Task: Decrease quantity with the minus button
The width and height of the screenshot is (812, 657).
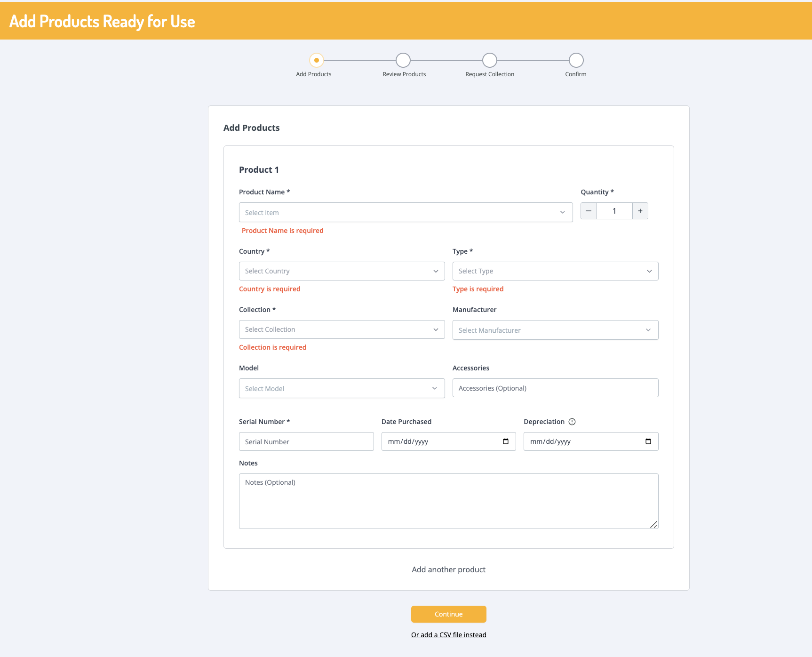Action: click(589, 211)
